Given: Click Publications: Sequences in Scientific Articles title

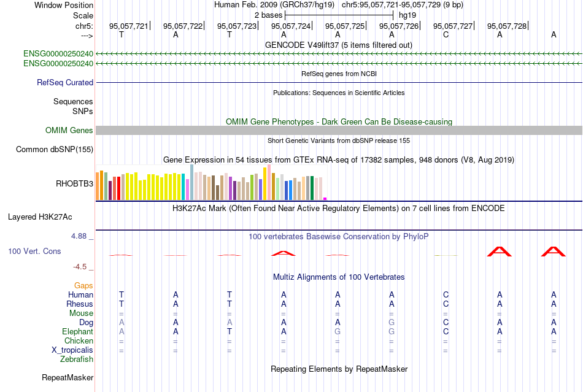Looking at the screenshot, I should (339, 93).
